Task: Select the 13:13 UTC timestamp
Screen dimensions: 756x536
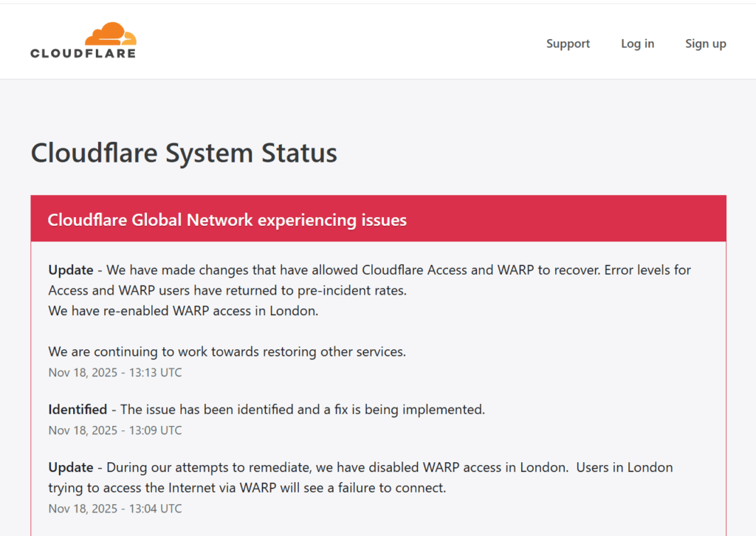Action: (x=115, y=372)
